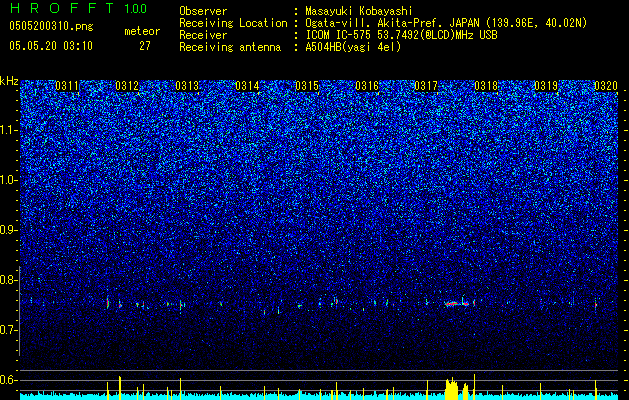Click the 0313 time marker
Image resolution: width=629 pixels, height=400 pixels.
pyautogui.click(x=187, y=86)
